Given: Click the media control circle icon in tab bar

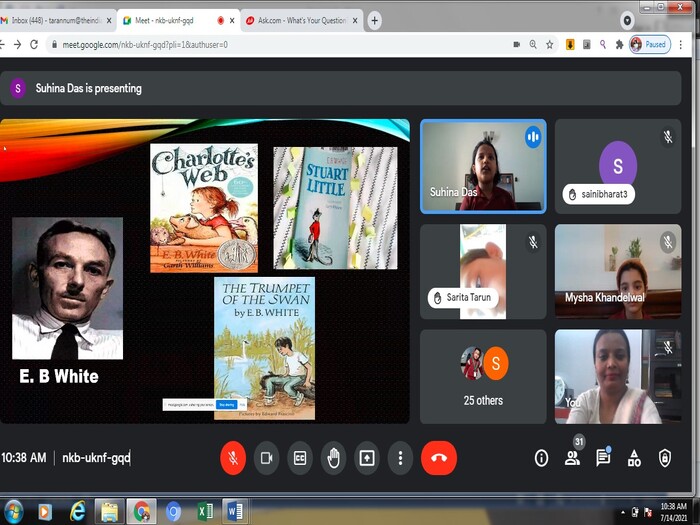Looking at the screenshot, I should [x=627, y=21].
